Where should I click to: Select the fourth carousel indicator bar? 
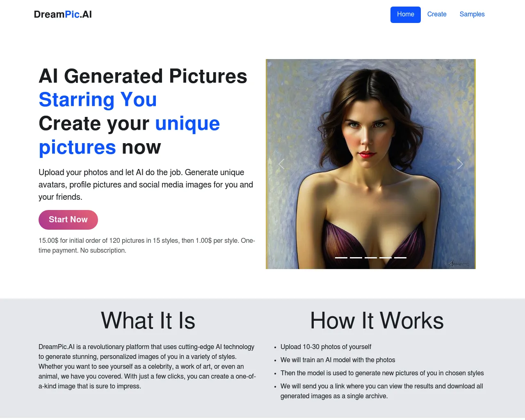(386, 258)
